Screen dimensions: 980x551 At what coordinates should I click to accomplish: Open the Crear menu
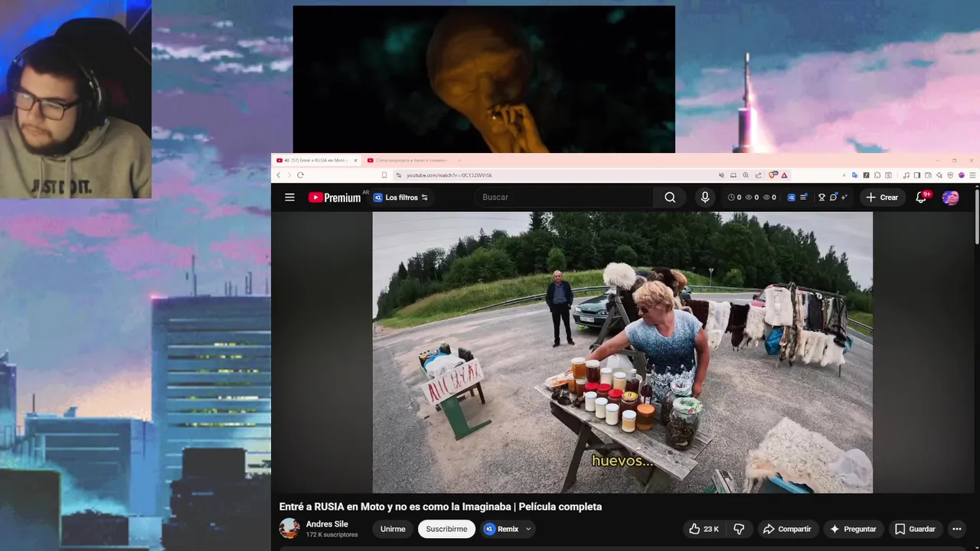881,197
